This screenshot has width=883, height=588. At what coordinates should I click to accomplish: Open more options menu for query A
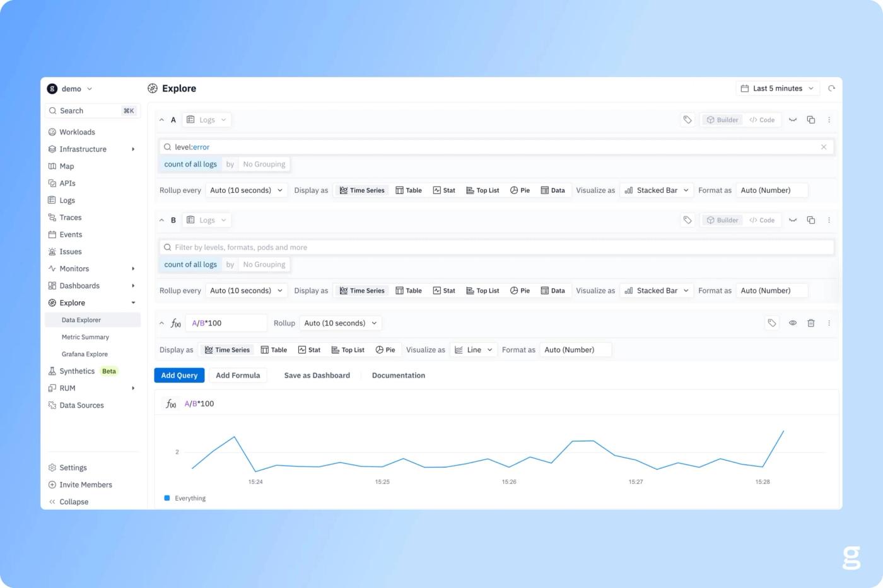pos(829,120)
